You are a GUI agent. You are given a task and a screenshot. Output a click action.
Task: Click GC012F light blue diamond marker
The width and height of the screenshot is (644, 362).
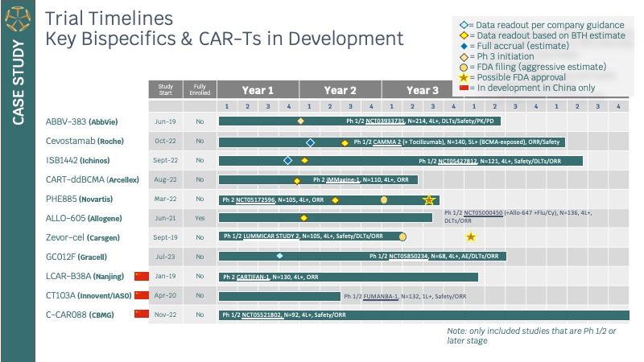(279, 256)
